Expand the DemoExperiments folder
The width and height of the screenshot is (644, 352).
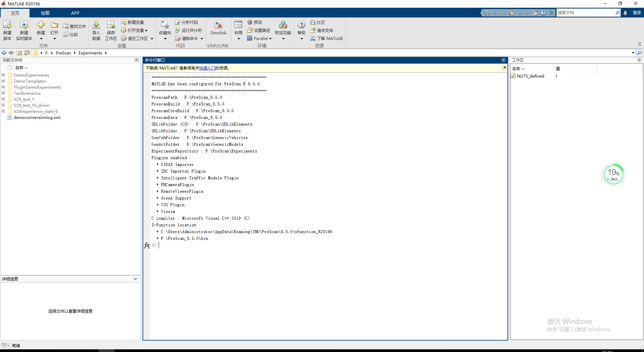[3, 75]
